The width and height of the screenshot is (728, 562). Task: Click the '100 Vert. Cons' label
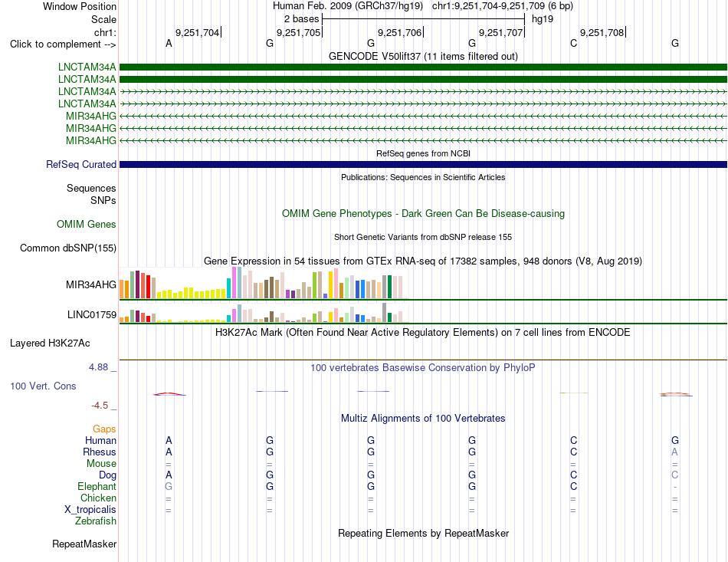tap(43, 386)
